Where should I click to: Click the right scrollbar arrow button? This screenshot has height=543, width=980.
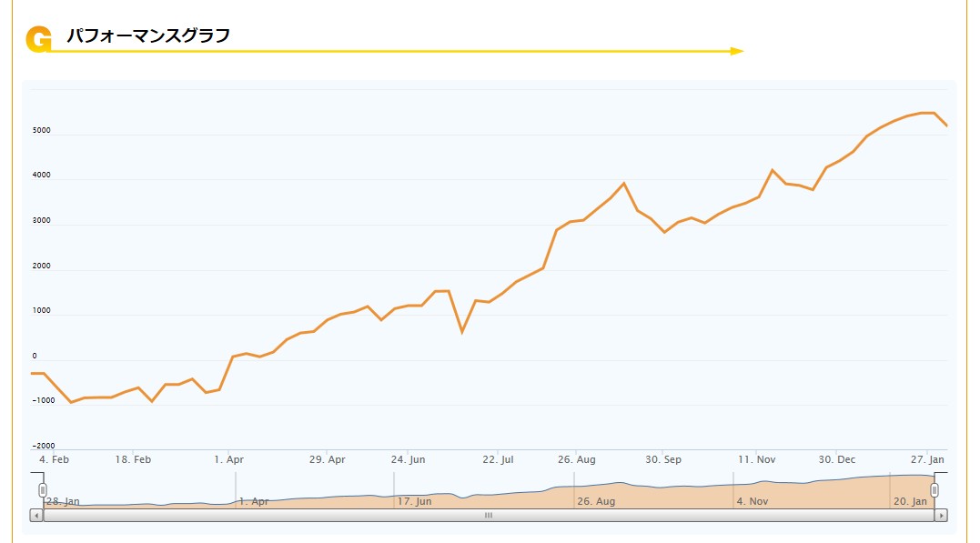(941, 515)
